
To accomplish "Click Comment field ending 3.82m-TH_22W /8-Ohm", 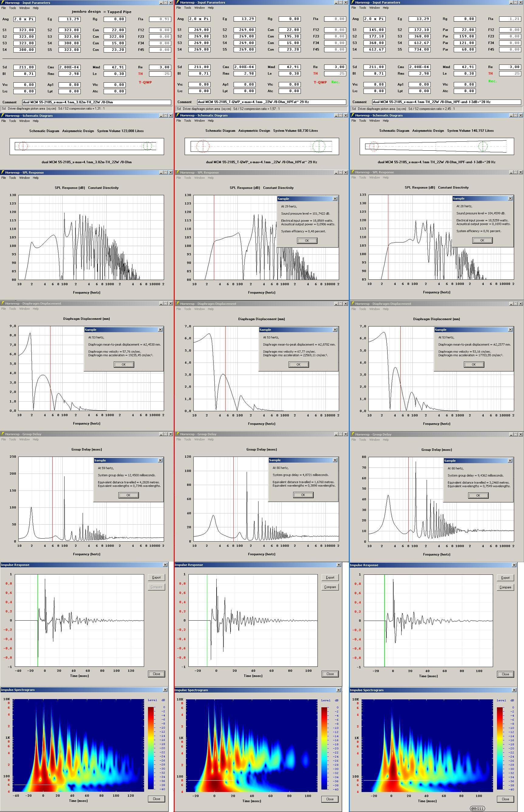I will (97, 102).
